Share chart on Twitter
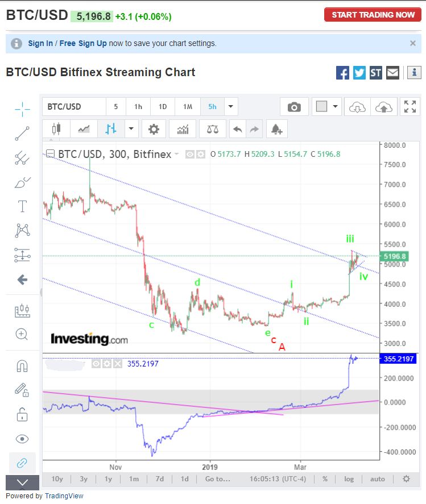The image size is (426, 504). (x=359, y=73)
